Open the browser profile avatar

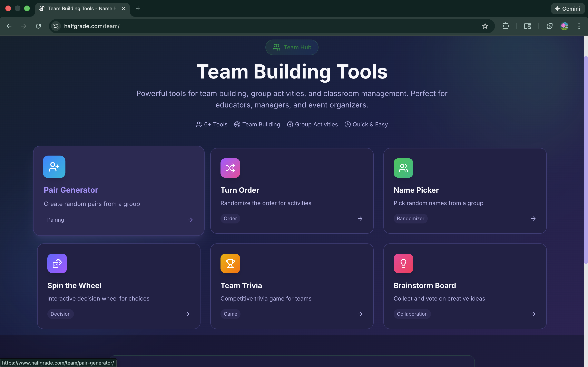click(x=565, y=26)
